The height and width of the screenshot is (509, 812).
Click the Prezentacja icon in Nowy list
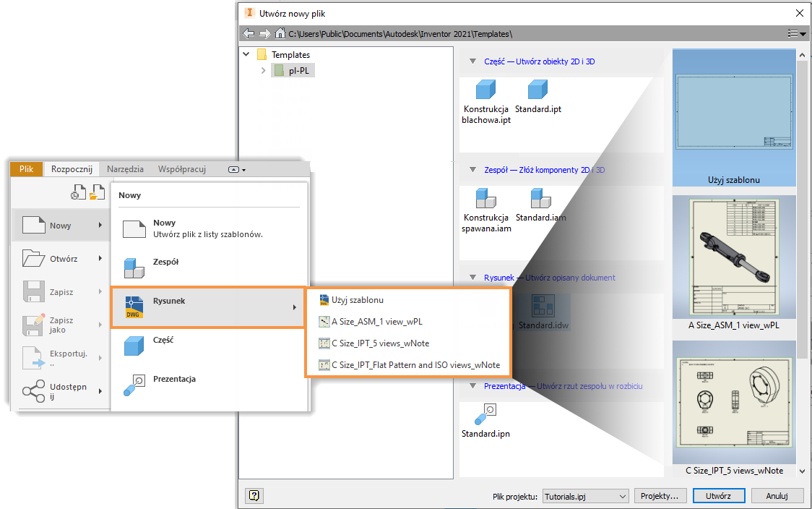point(134,385)
